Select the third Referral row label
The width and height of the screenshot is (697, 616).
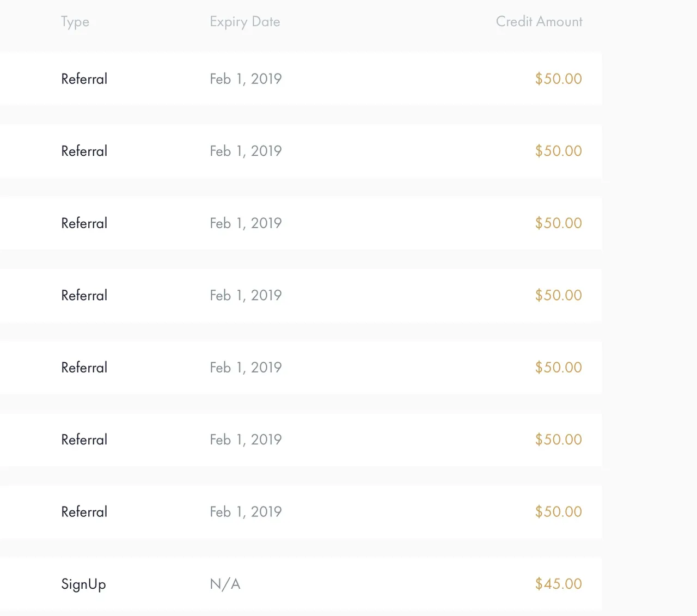tap(84, 223)
